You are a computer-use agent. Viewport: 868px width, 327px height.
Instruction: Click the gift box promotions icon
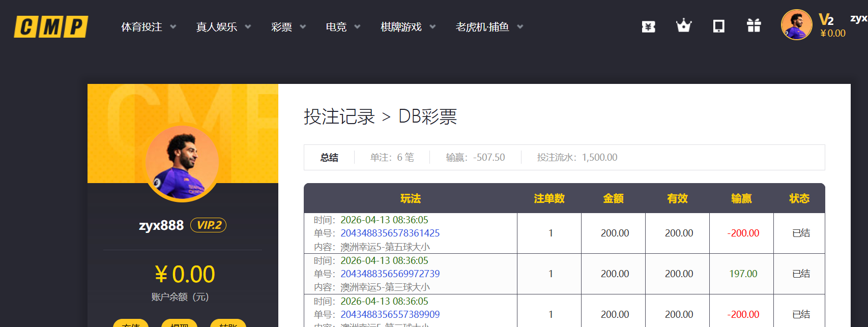click(x=754, y=26)
